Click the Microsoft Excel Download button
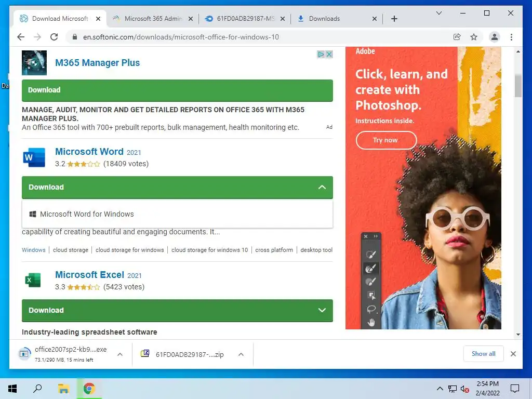The image size is (532, 399). pyautogui.click(x=177, y=311)
